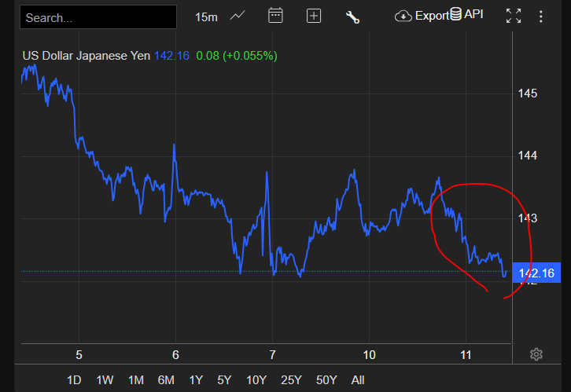Viewport: 571px width, 392px height.
Task: Expand the 15m interval selector
Action: pos(207,16)
